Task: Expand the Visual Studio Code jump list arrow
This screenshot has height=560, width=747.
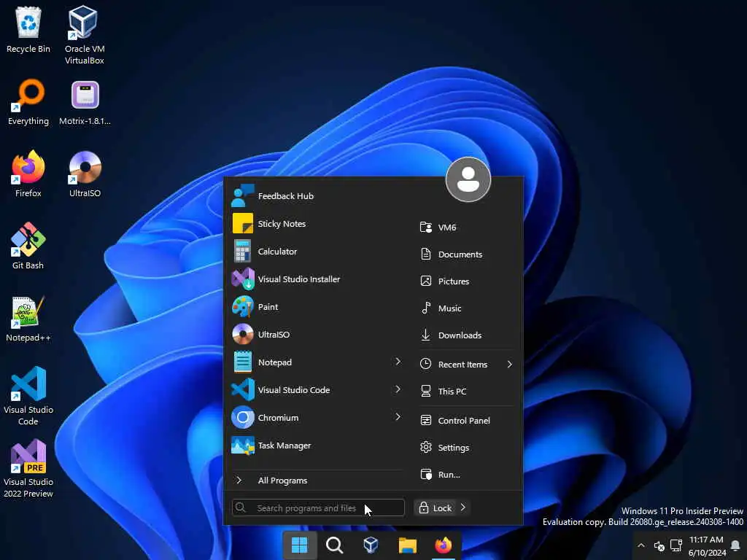Action: [x=398, y=389]
